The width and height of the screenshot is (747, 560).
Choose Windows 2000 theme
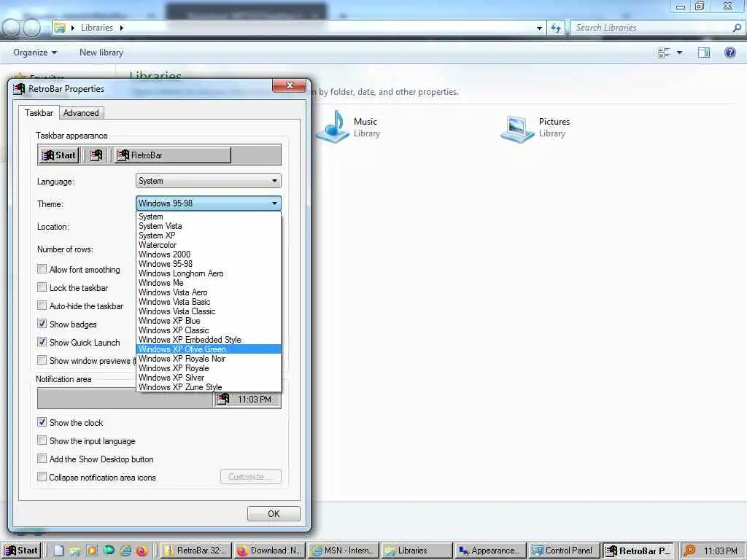(208, 254)
